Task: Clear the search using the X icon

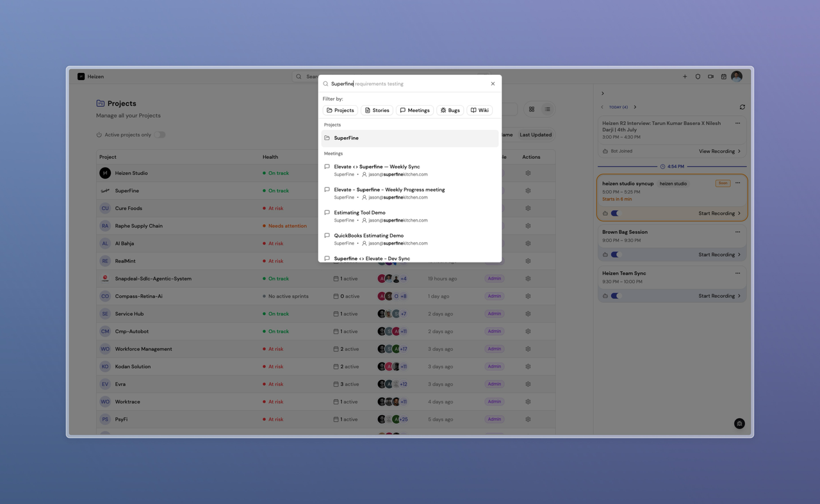Action: pos(493,84)
